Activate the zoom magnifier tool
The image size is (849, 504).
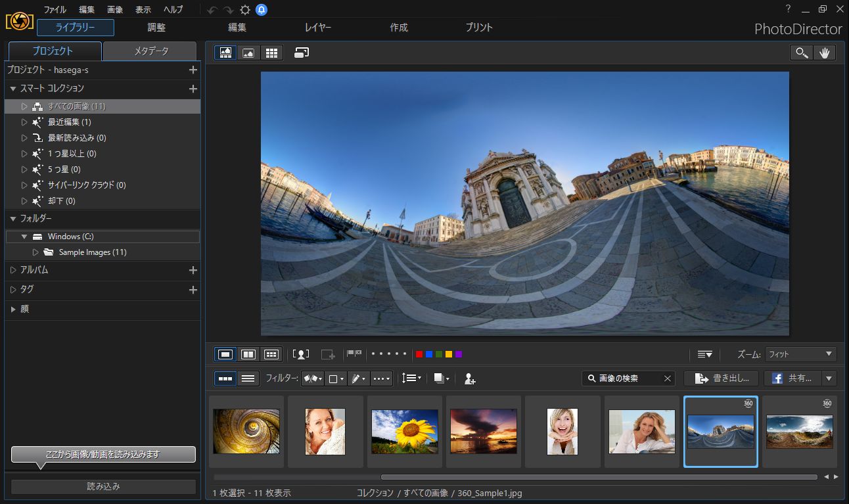802,52
